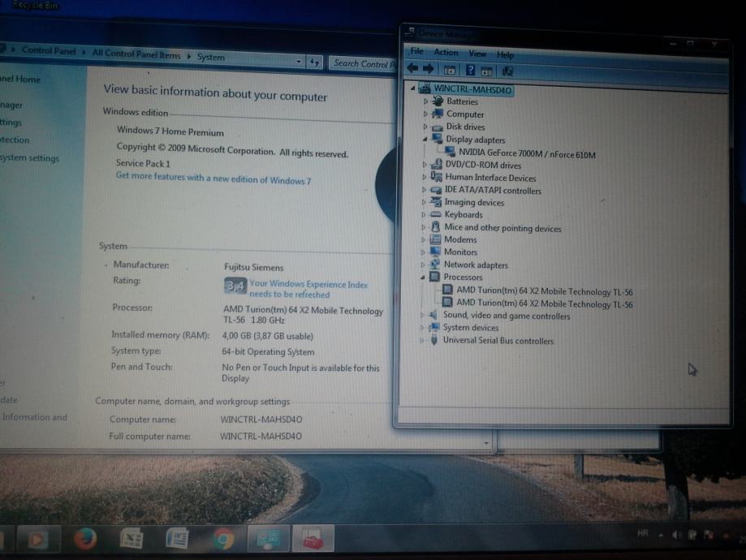Select the Monitors category icon

point(435,252)
